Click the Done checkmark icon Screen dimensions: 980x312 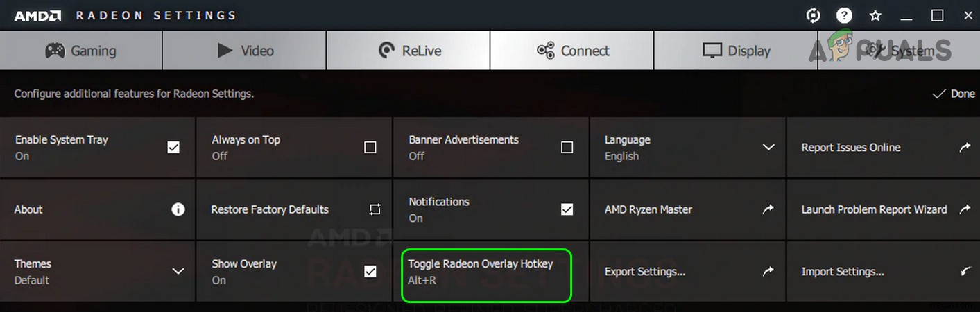939,94
